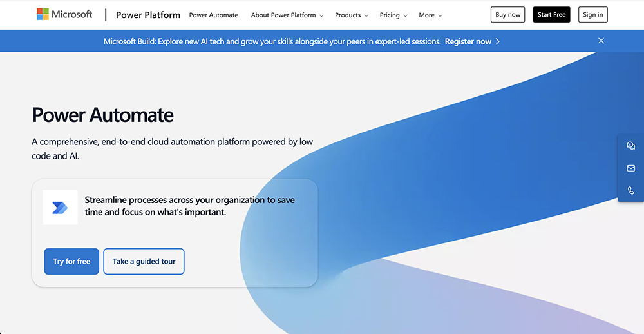Screen dimensions: 644x334
Task: Expand the More menu
Action: (430, 15)
